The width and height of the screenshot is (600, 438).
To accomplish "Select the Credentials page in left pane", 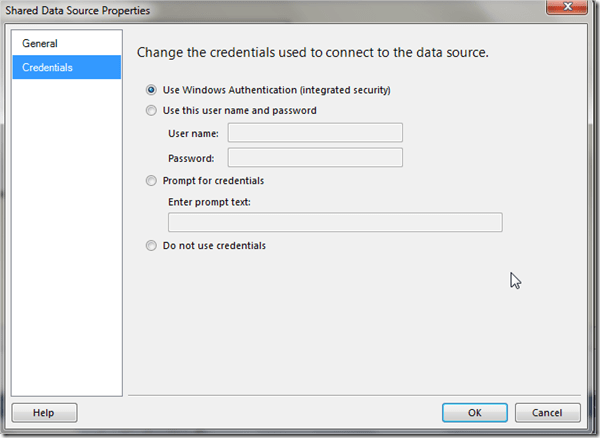I will click(47, 68).
